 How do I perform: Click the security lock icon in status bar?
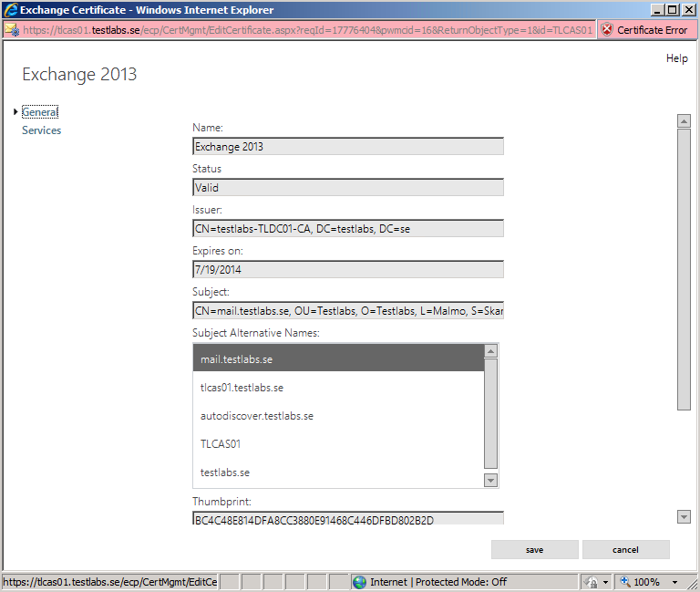point(591,582)
